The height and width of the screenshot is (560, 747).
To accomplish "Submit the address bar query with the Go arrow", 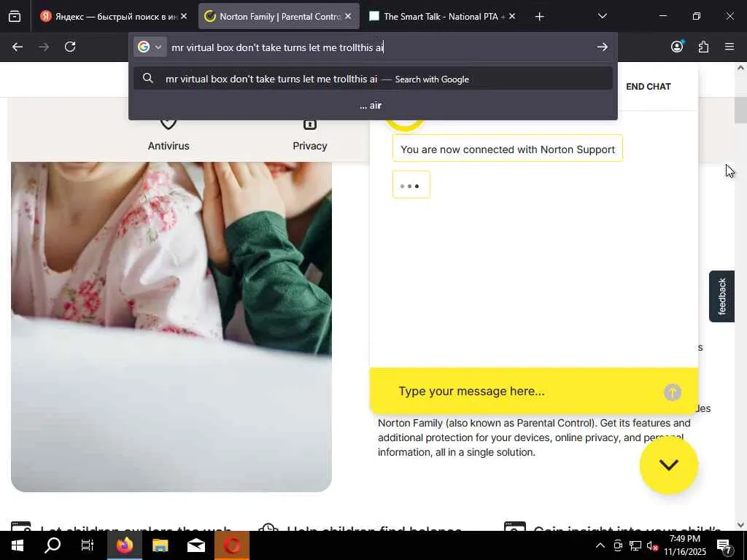I will [602, 47].
